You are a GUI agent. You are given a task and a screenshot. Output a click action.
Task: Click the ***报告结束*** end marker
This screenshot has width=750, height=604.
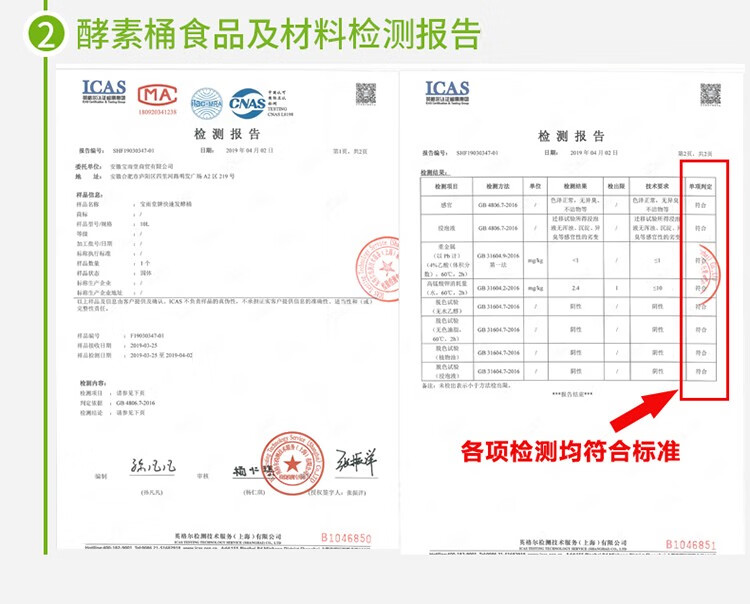572,395
